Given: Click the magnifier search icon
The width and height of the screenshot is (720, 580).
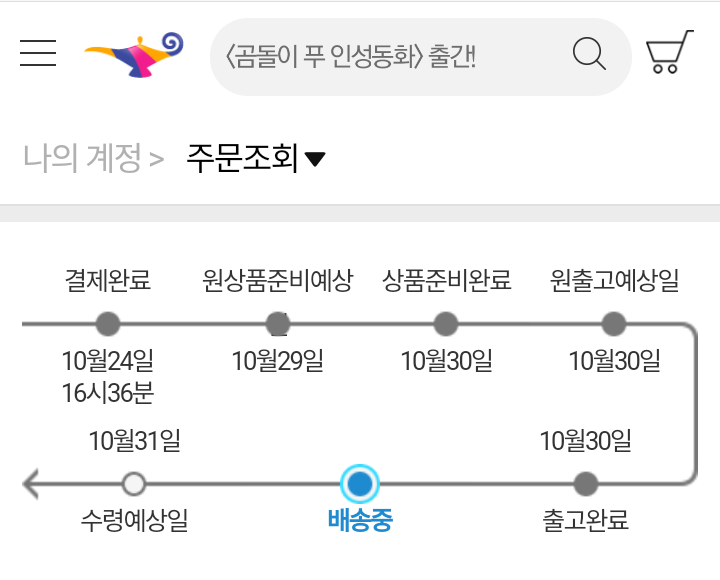Looking at the screenshot, I should pyautogui.click(x=589, y=54).
